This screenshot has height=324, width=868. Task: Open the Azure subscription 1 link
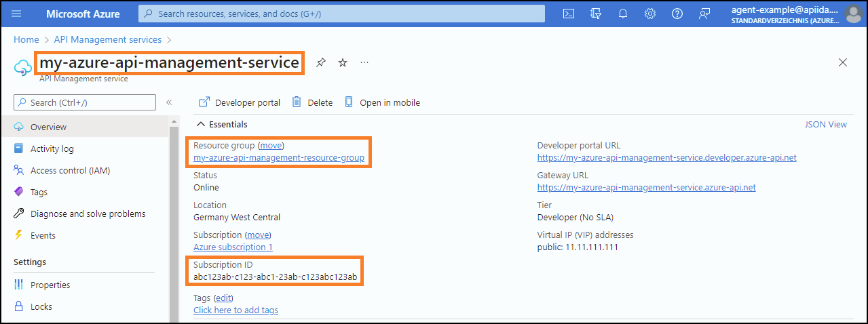(233, 247)
